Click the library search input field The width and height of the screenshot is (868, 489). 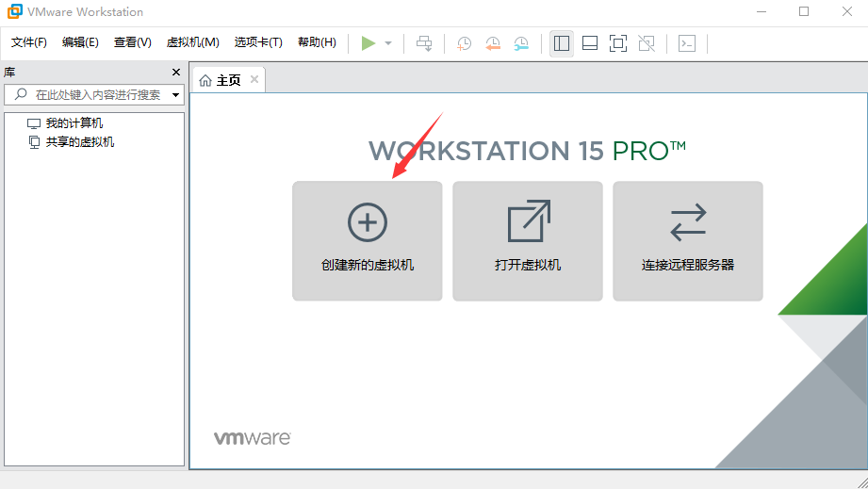point(94,94)
